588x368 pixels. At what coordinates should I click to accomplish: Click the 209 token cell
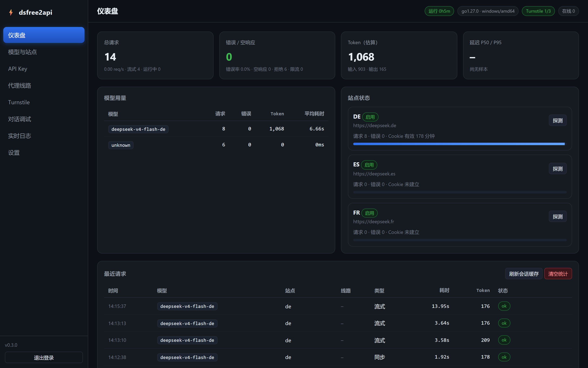pyautogui.click(x=485, y=340)
